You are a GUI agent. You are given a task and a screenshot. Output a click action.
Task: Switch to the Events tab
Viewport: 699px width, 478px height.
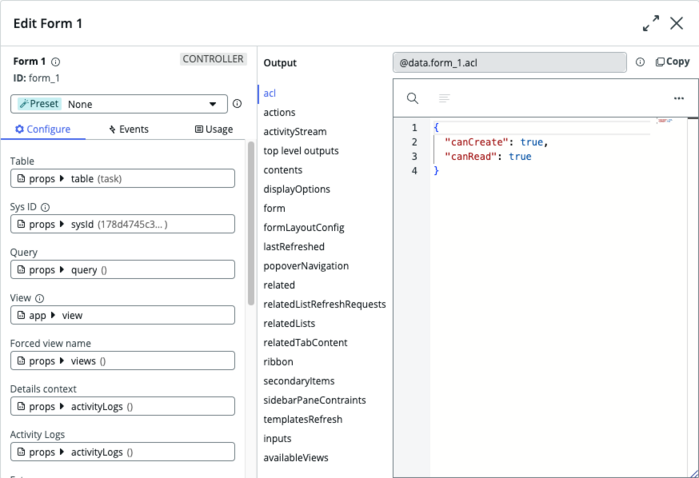click(x=129, y=129)
